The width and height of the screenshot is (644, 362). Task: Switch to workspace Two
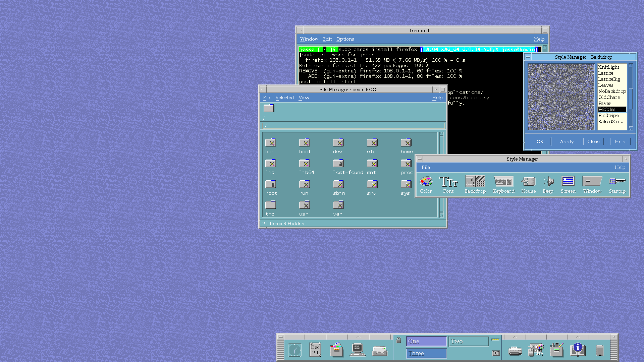469,341
